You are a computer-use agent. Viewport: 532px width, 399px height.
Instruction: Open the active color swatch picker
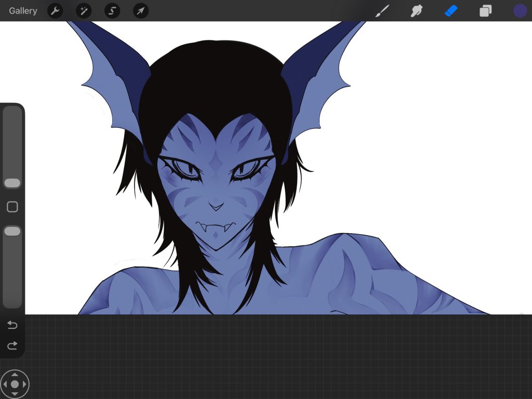[520, 11]
